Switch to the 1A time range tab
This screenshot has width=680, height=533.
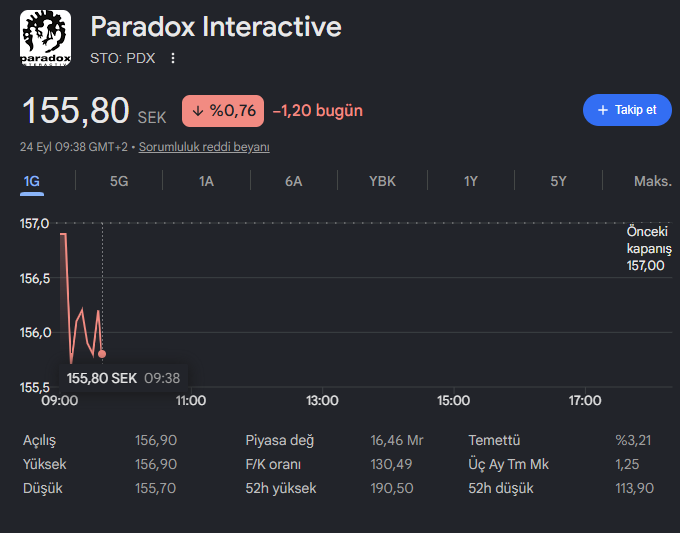206,181
